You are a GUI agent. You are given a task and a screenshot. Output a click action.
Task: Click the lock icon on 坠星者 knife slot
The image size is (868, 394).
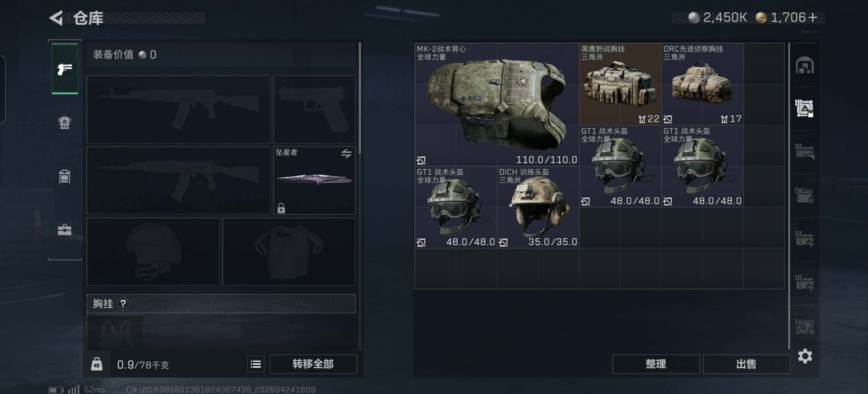[x=281, y=208]
